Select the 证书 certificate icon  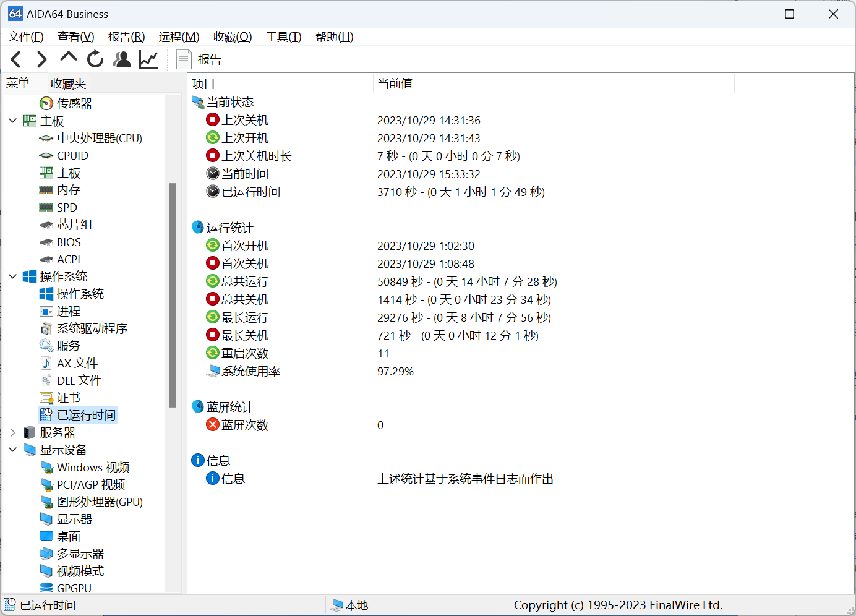[x=46, y=398]
